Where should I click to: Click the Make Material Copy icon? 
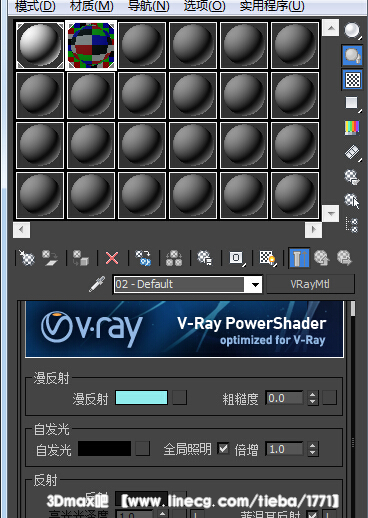tap(143, 258)
